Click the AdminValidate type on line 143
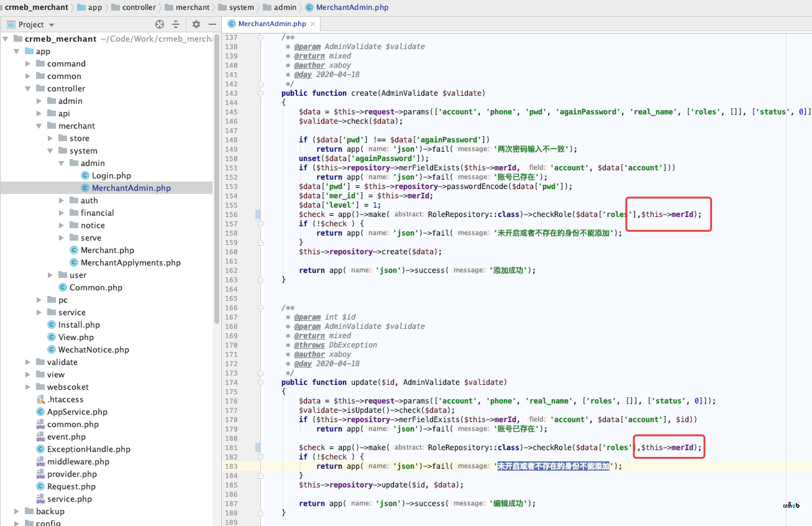Viewport: 812px width, 526px height. pos(410,93)
